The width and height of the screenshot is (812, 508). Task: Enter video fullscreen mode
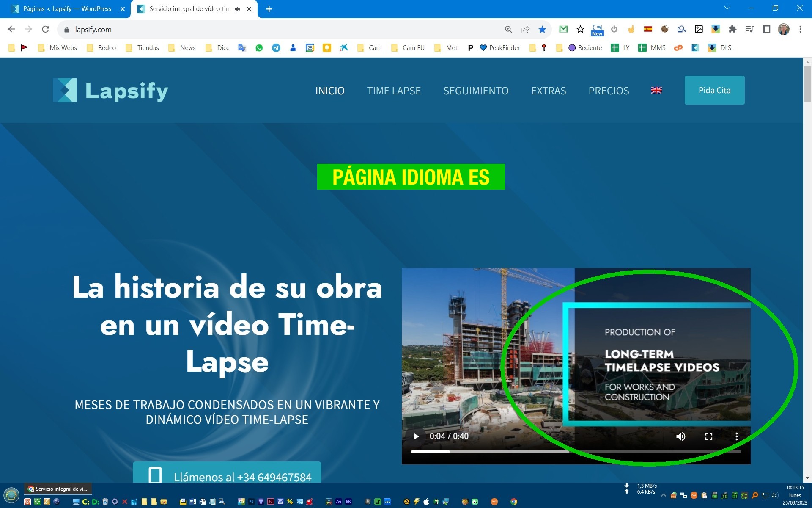pos(709,436)
